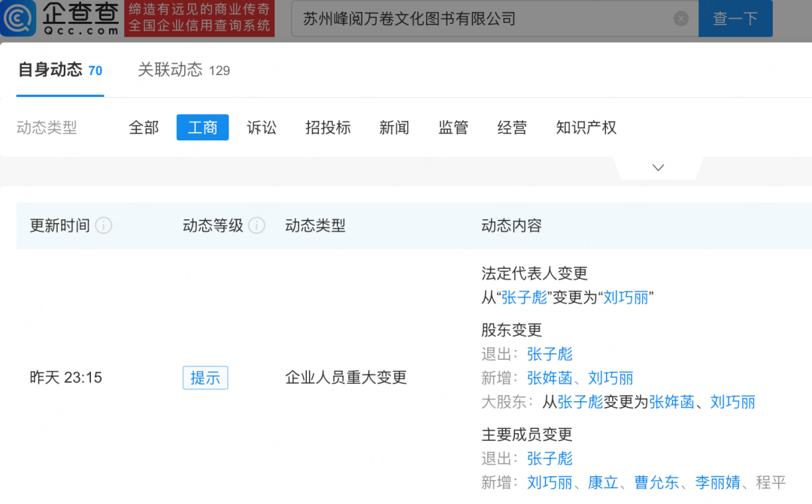This screenshot has height=504, width=812.
Task: Select the 招投标 dynamic type filter
Action: [328, 127]
